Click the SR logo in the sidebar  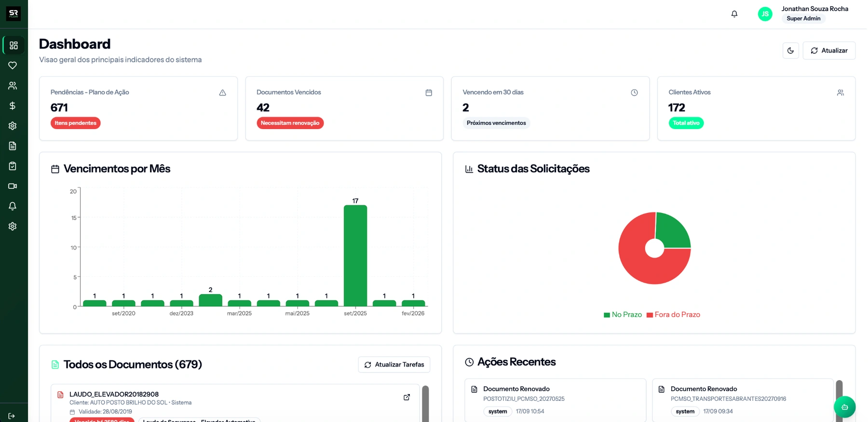tap(14, 13)
